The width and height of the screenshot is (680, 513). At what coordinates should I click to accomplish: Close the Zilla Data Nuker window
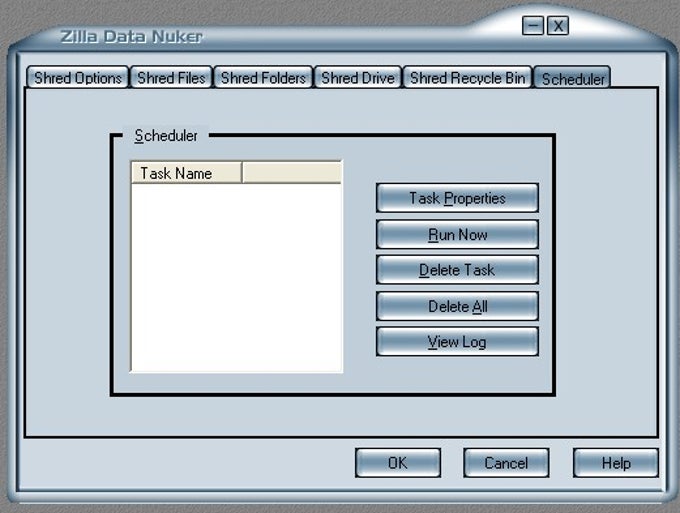[x=558, y=26]
